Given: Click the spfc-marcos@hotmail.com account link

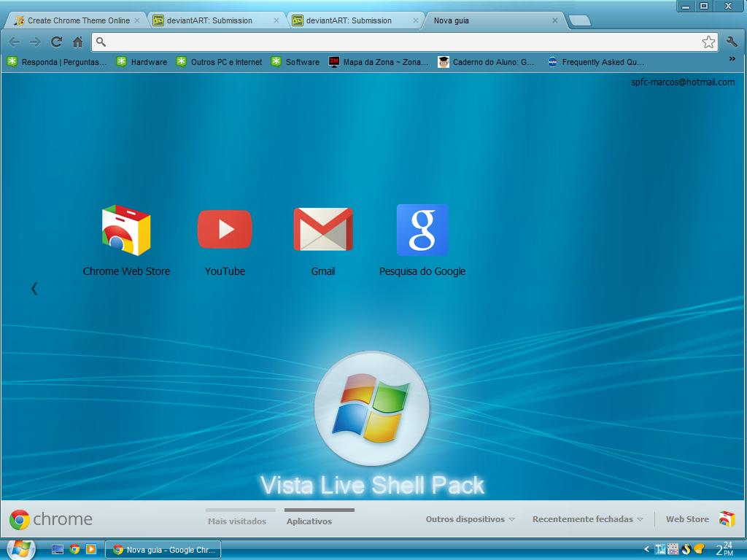Looking at the screenshot, I should click(683, 82).
